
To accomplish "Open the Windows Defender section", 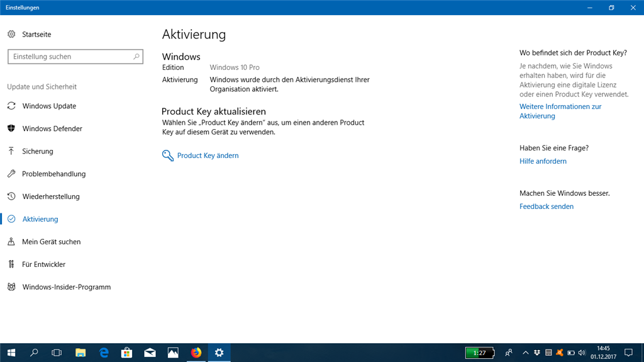I will tap(52, 128).
